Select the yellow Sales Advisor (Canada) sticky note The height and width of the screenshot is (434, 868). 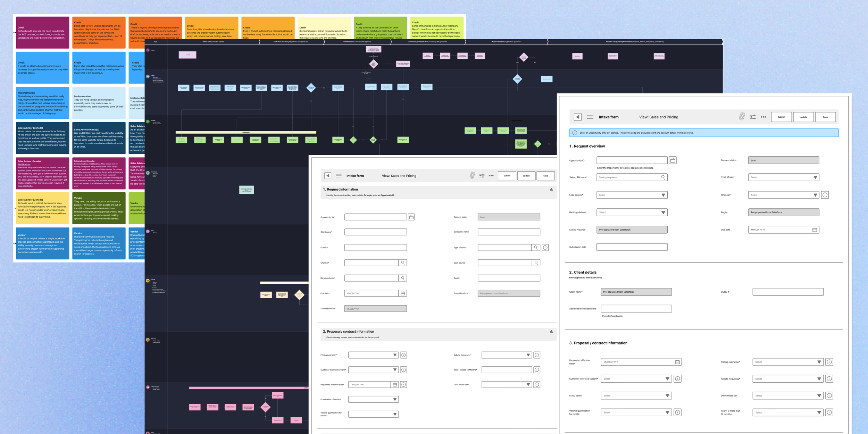click(42, 208)
